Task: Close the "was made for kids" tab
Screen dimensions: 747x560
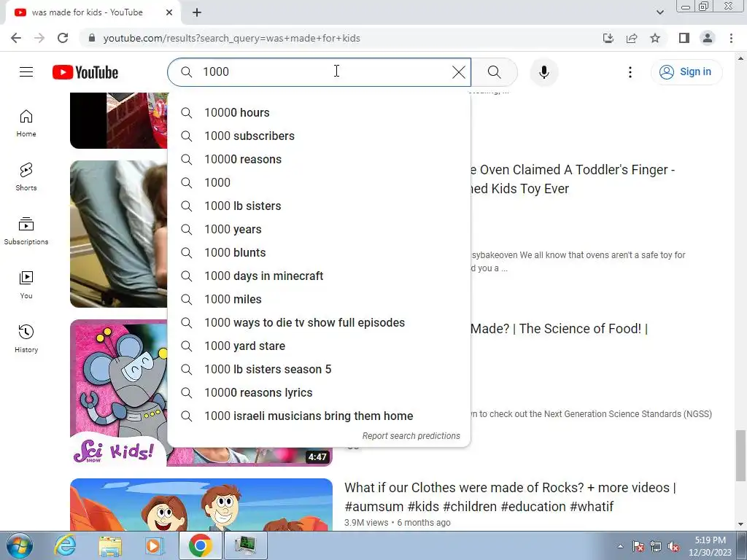Action: click(169, 13)
